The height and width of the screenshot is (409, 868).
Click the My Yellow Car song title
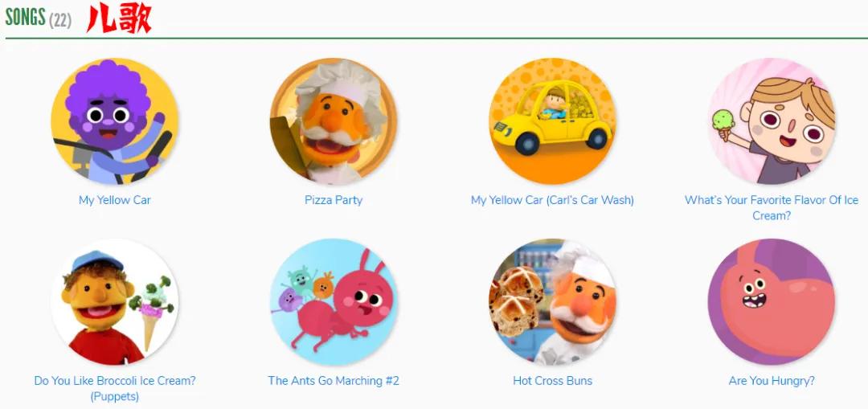click(x=115, y=200)
